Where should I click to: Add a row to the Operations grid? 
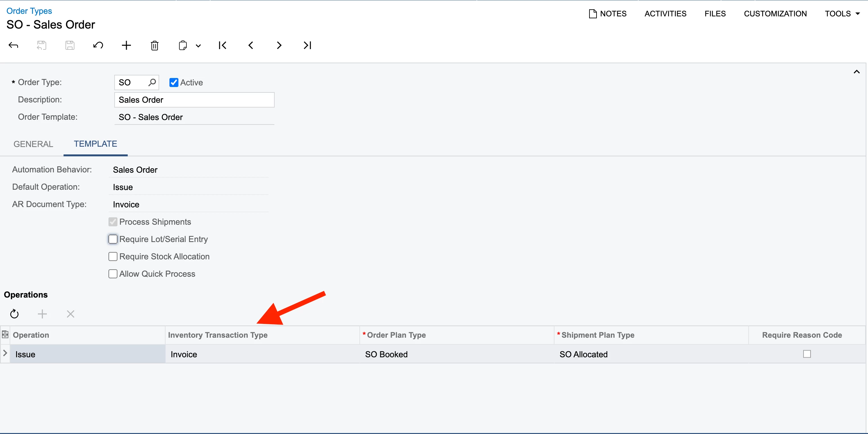(x=42, y=314)
